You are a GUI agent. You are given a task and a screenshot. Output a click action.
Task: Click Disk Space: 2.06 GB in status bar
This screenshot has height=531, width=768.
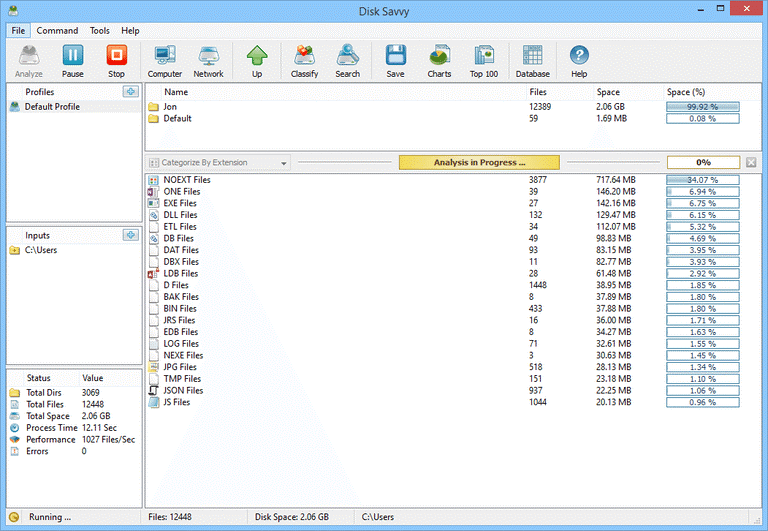pyautogui.click(x=292, y=517)
